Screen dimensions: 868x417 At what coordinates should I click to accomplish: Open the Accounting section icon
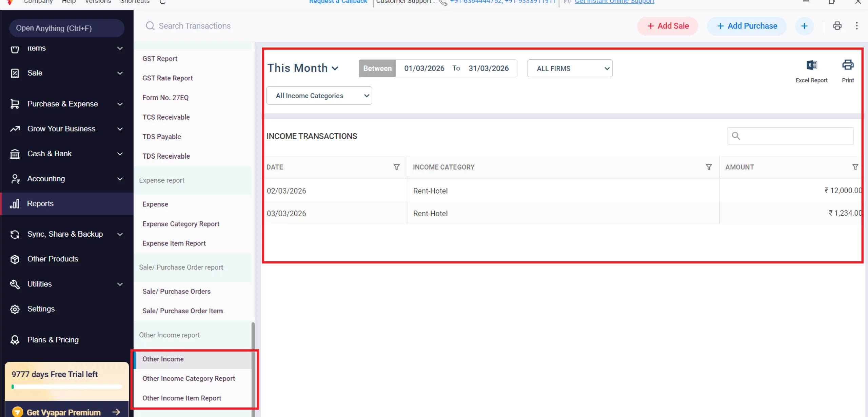pyautogui.click(x=15, y=179)
